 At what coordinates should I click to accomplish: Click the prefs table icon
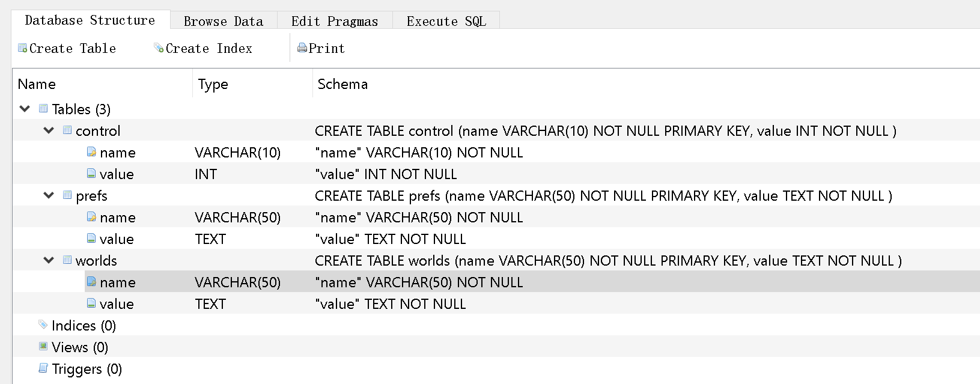tap(67, 195)
